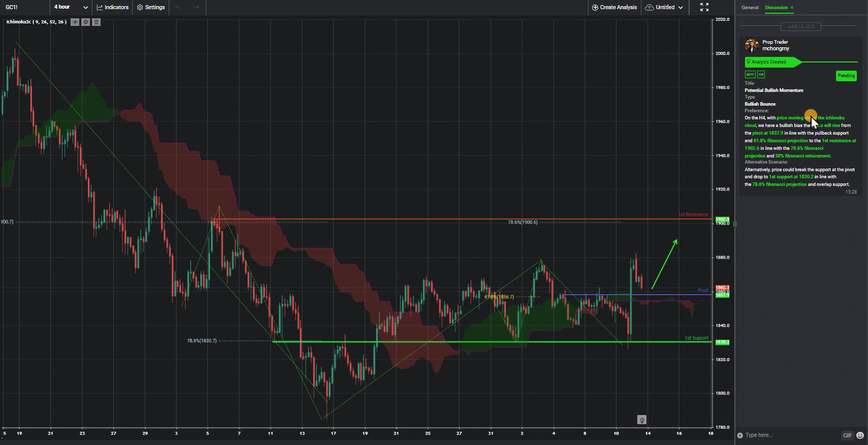The width and height of the screenshot is (868, 445).
Task: Open the 4 hour timeframe dropdown
Action: (x=71, y=7)
